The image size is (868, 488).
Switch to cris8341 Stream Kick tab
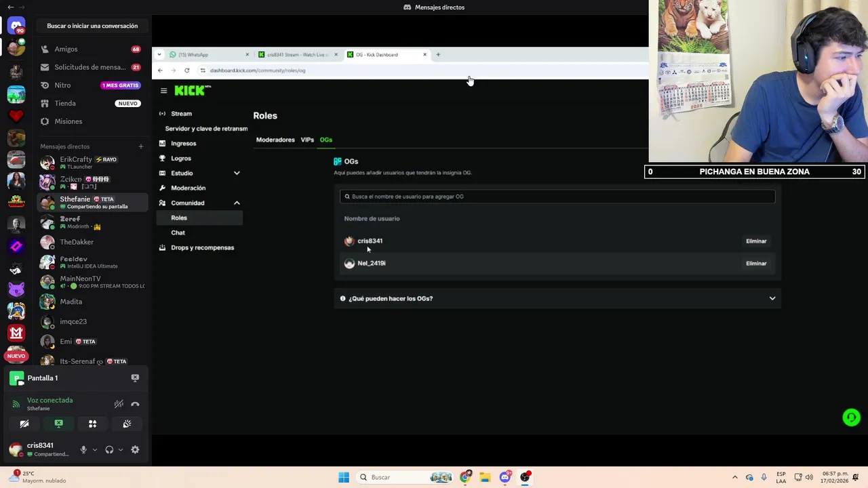(298, 54)
